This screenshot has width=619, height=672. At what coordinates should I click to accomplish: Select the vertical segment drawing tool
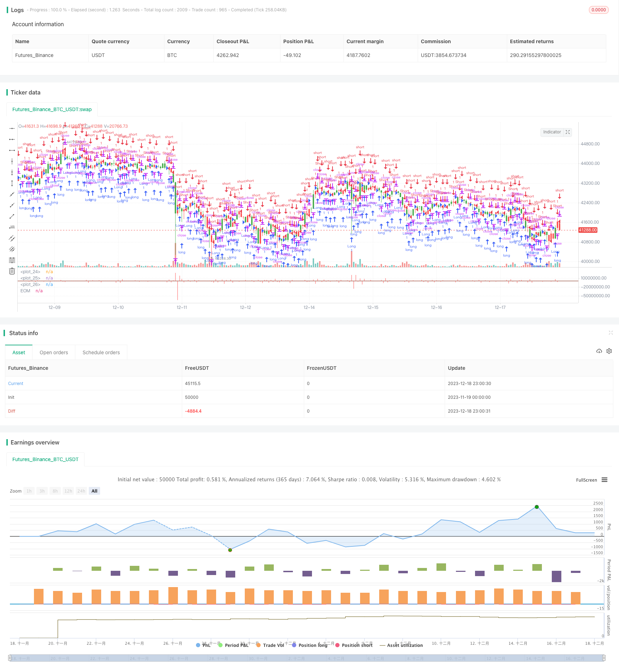click(12, 183)
